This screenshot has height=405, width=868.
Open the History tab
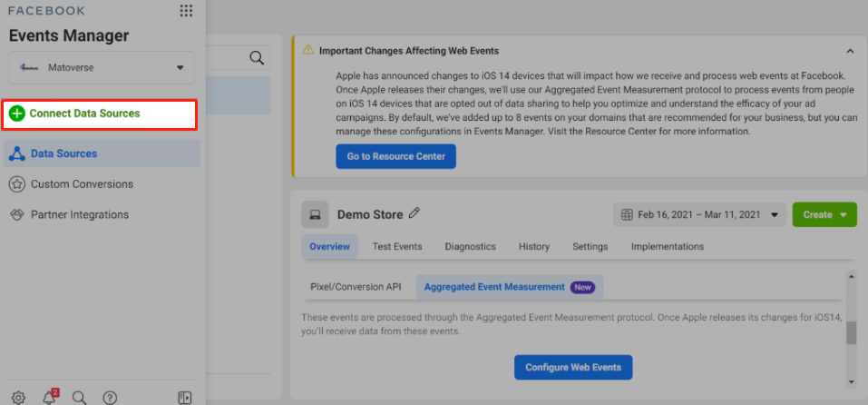click(534, 247)
